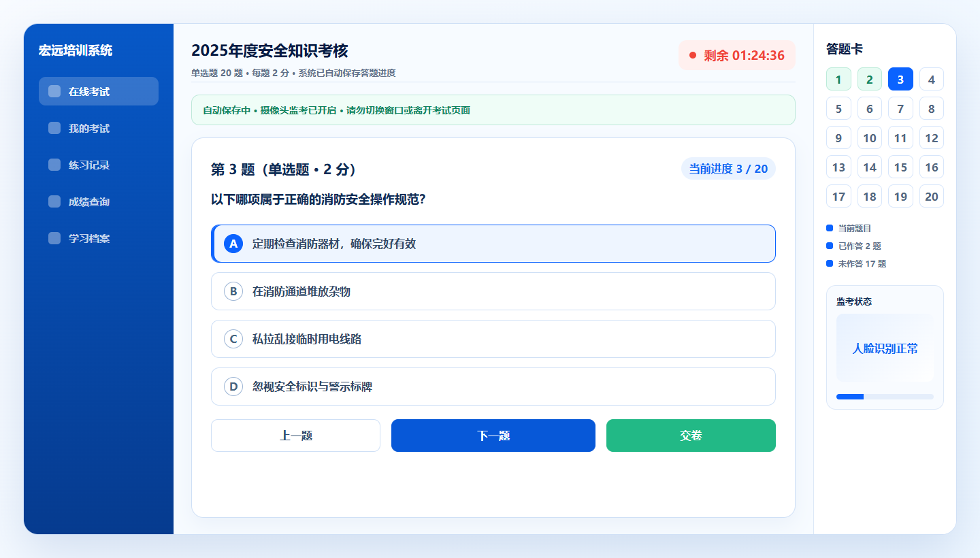Click the icon beside 我的考试

tap(54, 128)
